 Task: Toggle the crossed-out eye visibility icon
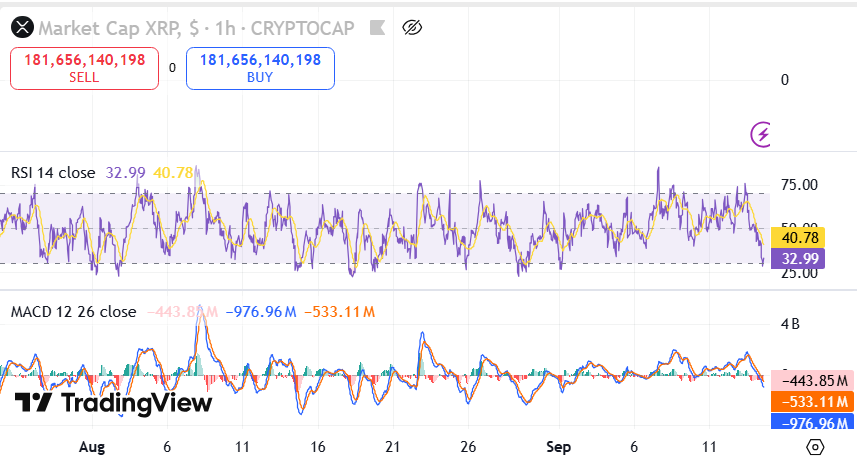pyautogui.click(x=412, y=28)
